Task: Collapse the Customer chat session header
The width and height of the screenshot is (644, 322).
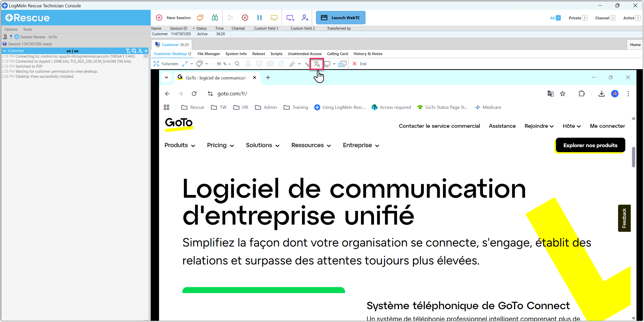Action: [5, 51]
